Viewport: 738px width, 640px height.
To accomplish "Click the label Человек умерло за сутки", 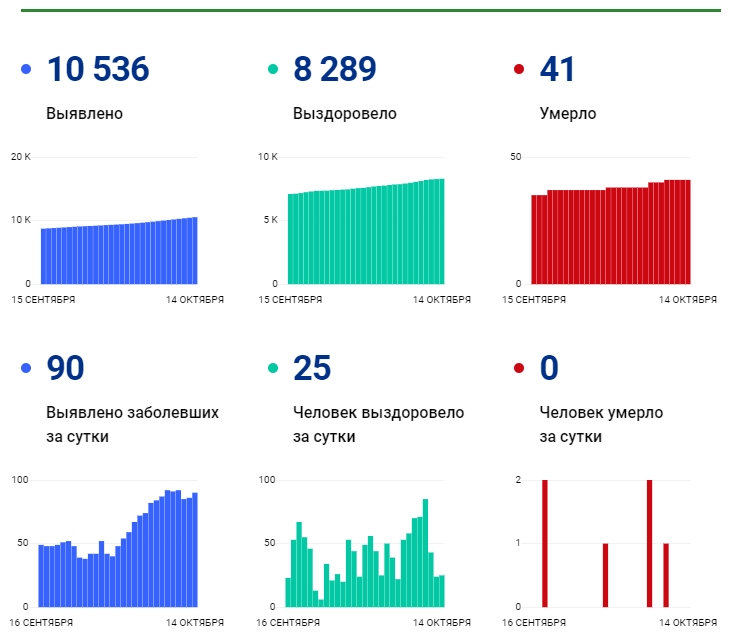I will (x=601, y=424).
